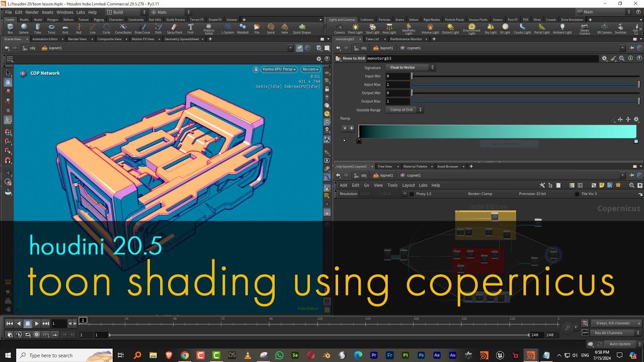The height and width of the screenshot is (362, 644).
Task: Switch to the Geometry Spreadsheet tab
Action: click(182, 39)
